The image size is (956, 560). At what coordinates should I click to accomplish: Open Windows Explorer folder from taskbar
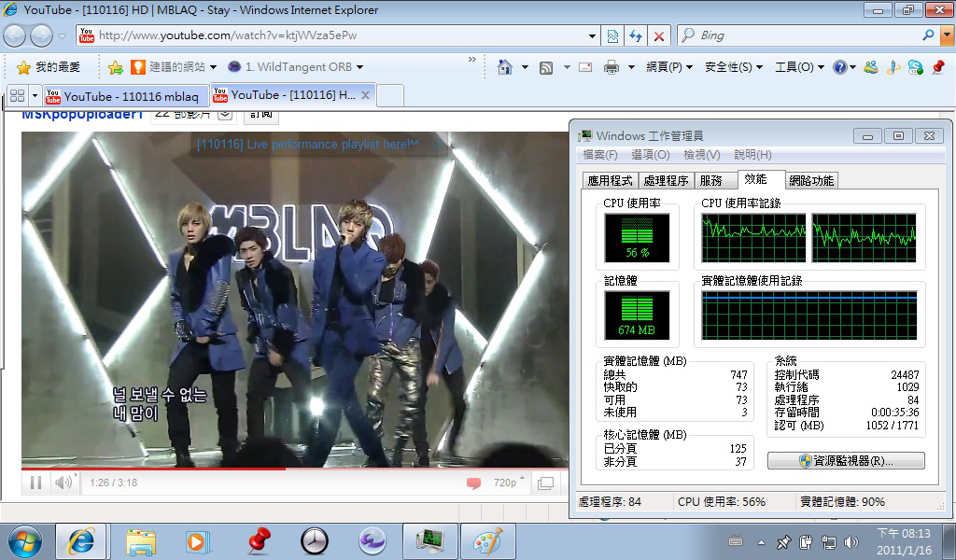point(141,541)
